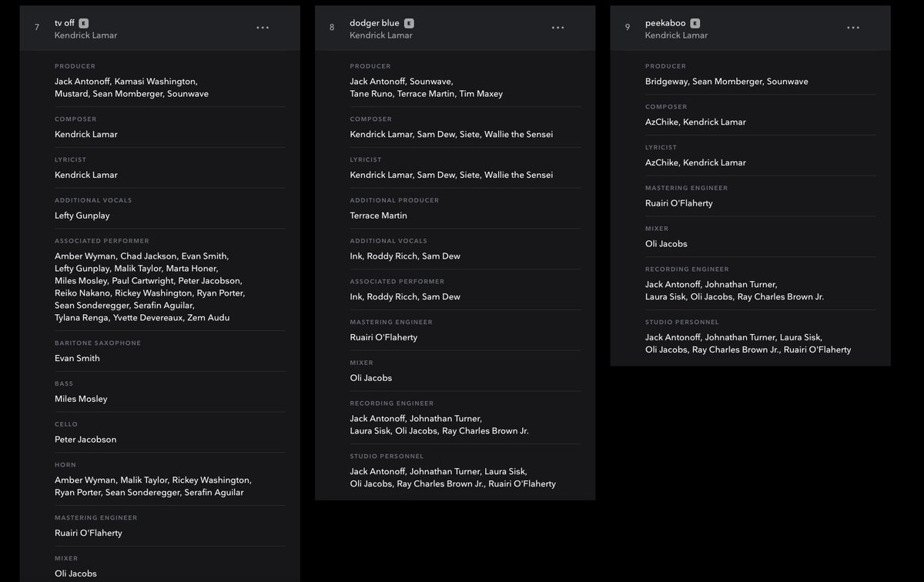Select track number 9
Image resolution: width=924 pixels, height=582 pixels.
[x=628, y=28]
